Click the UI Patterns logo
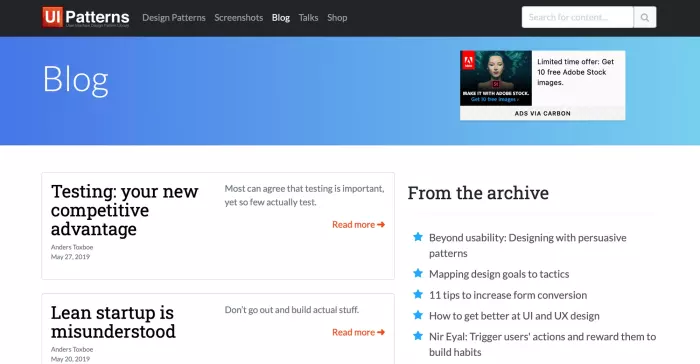 86,17
